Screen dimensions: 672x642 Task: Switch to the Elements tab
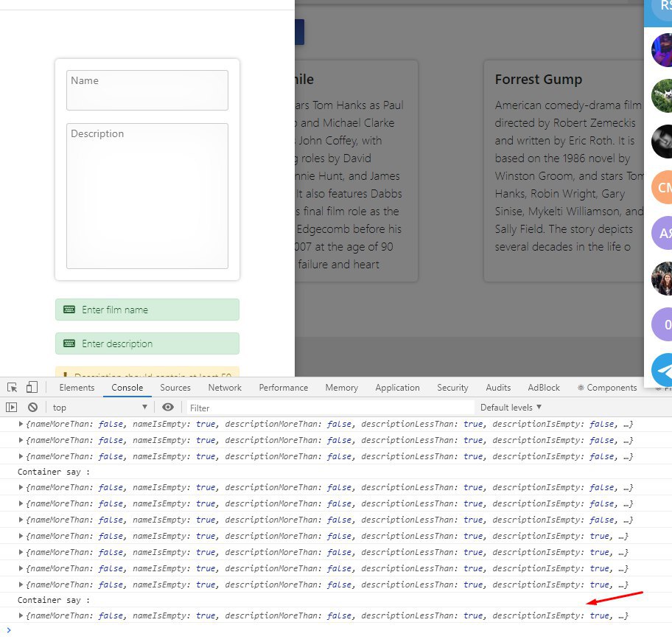coord(77,388)
